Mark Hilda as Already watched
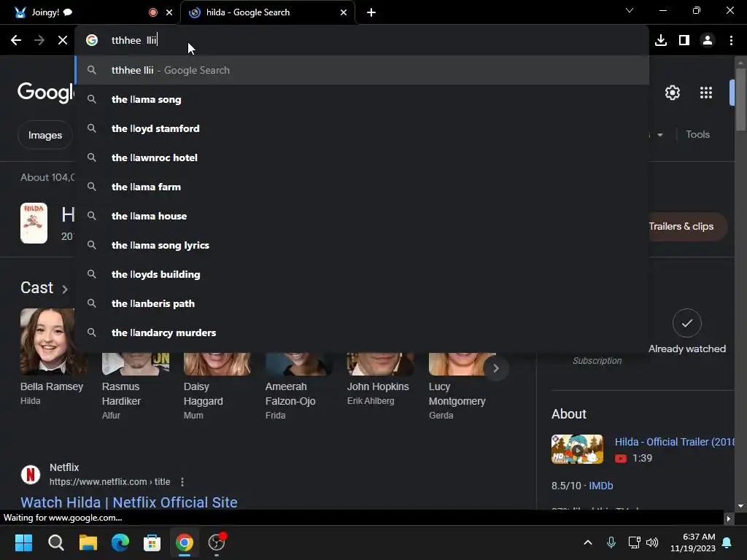Image resolution: width=747 pixels, height=560 pixels. tap(686, 323)
